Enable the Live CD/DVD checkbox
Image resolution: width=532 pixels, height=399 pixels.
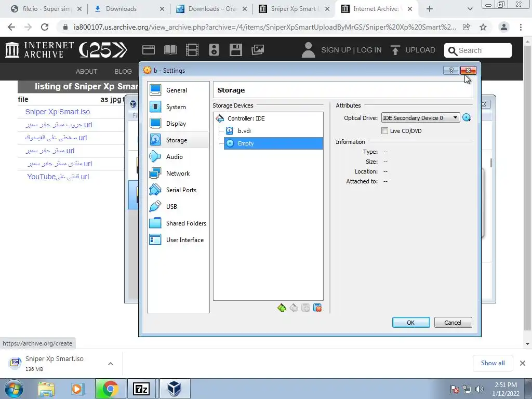pos(385,131)
